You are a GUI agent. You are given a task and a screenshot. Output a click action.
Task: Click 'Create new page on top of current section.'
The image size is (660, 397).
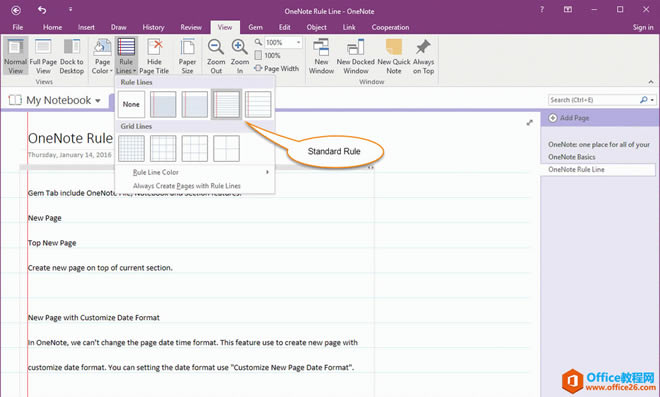(x=100, y=268)
